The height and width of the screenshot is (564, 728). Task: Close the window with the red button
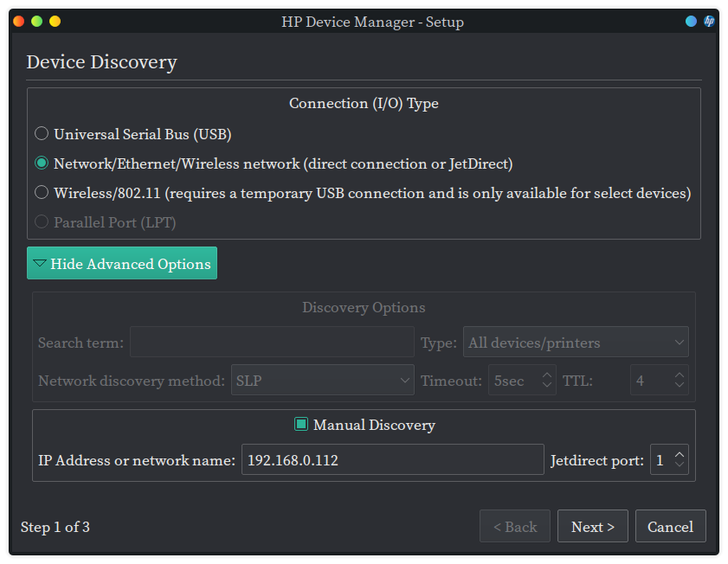18,22
